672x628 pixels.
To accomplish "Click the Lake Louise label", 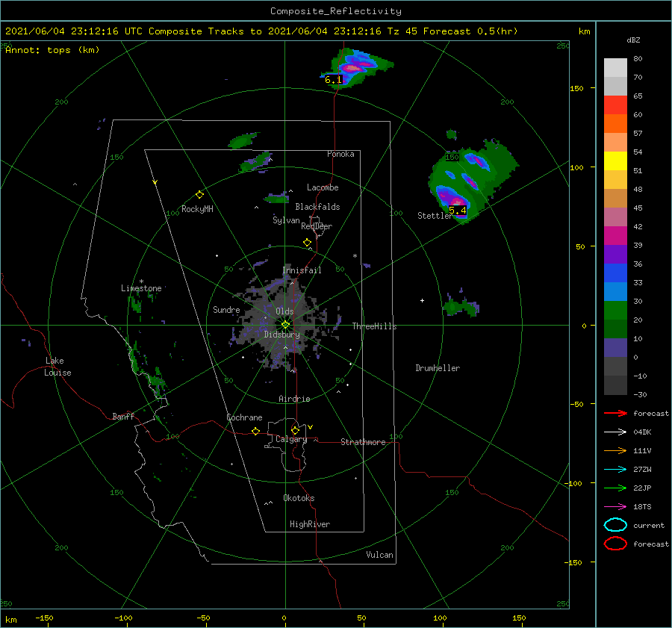I will [x=57, y=367].
